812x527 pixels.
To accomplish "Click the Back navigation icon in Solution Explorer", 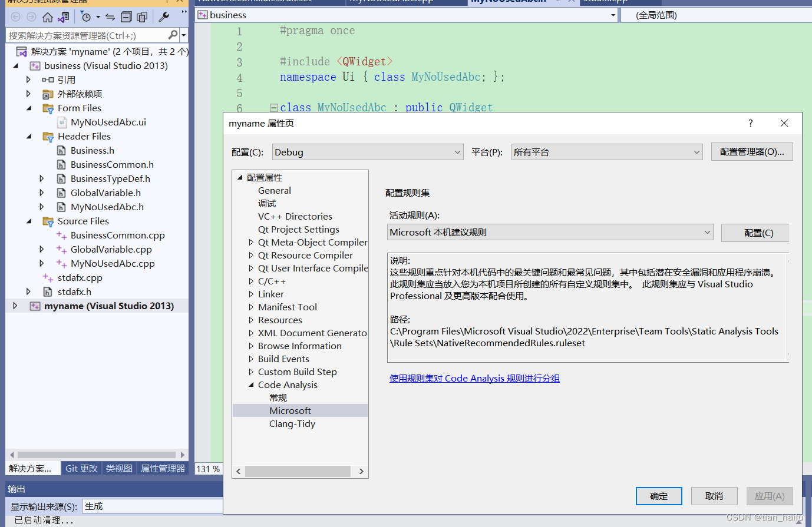I will pyautogui.click(x=15, y=16).
